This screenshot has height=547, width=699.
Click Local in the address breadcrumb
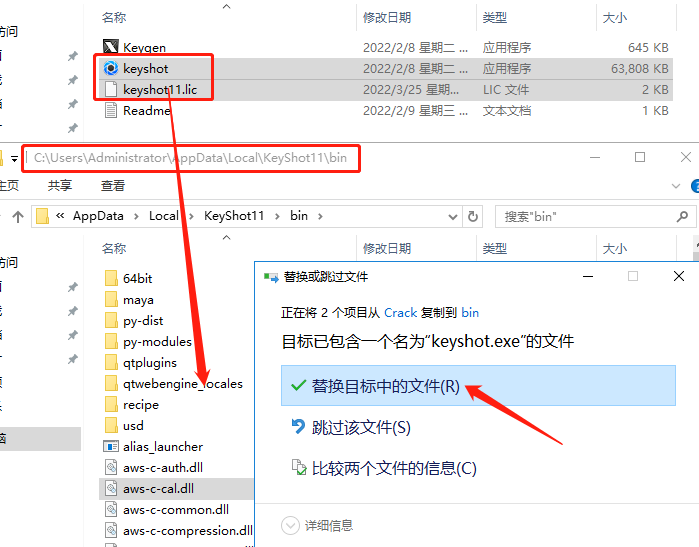[164, 216]
